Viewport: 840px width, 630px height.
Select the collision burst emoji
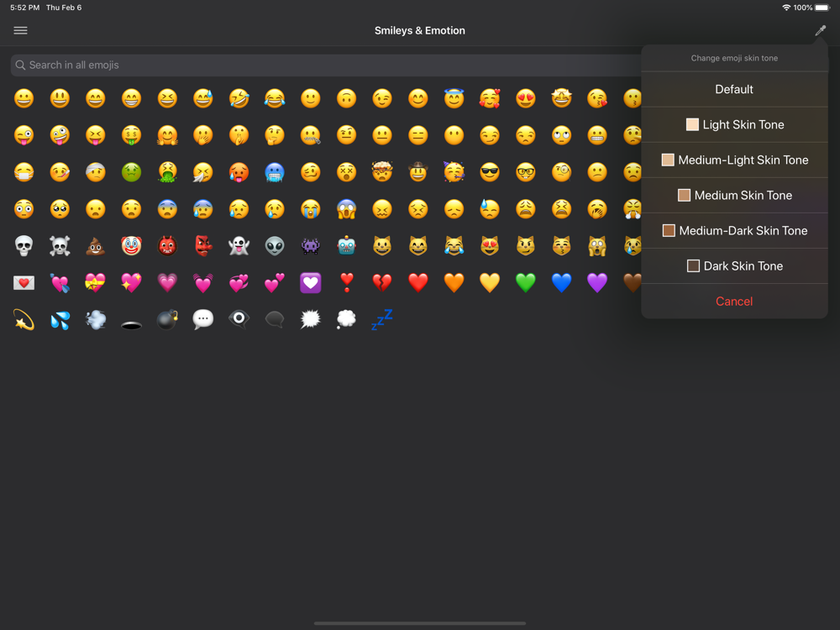tap(311, 319)
